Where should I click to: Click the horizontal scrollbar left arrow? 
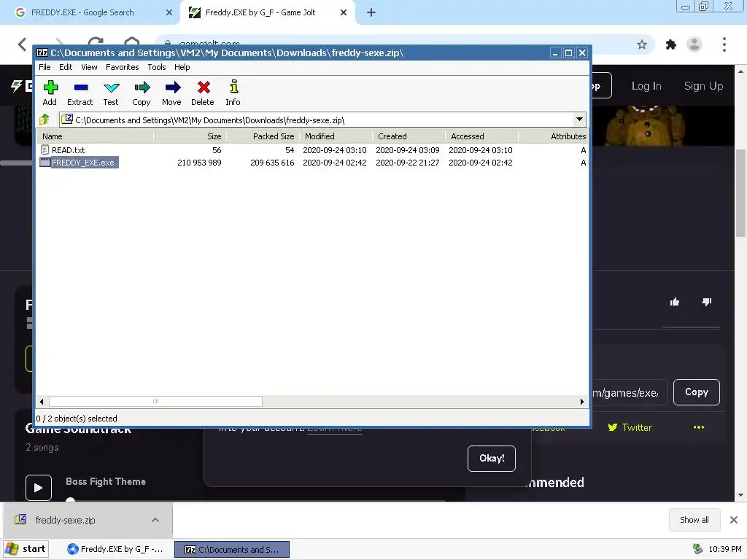click(42, 402)
